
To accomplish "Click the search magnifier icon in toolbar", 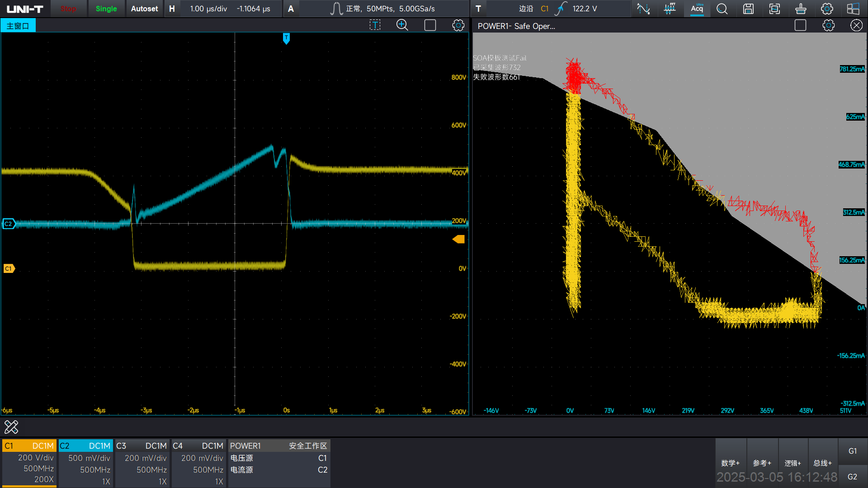I will pos(722,9).
